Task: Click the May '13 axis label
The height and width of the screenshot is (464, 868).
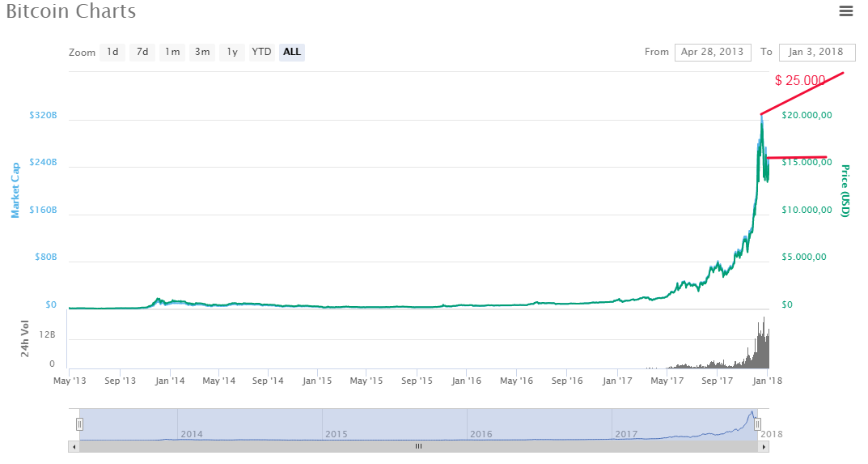Action: coord(70,381)
